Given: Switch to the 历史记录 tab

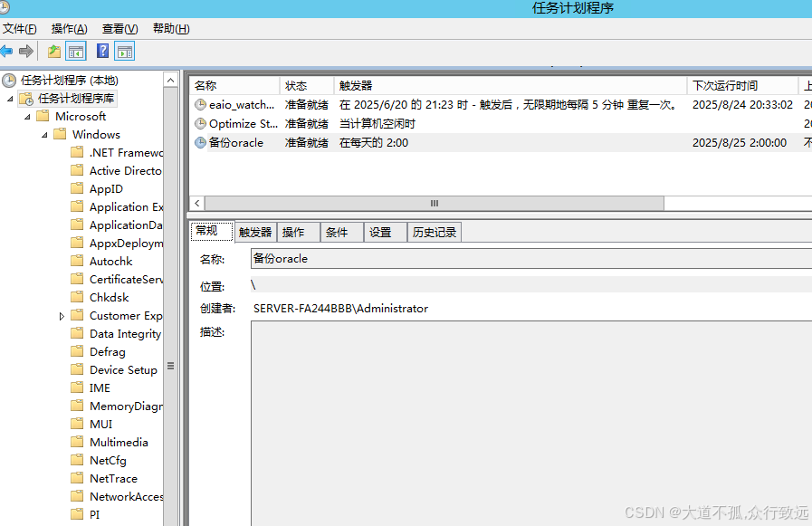Looking at the screenshot, I should pyautogui.click(x=435, y=233).
